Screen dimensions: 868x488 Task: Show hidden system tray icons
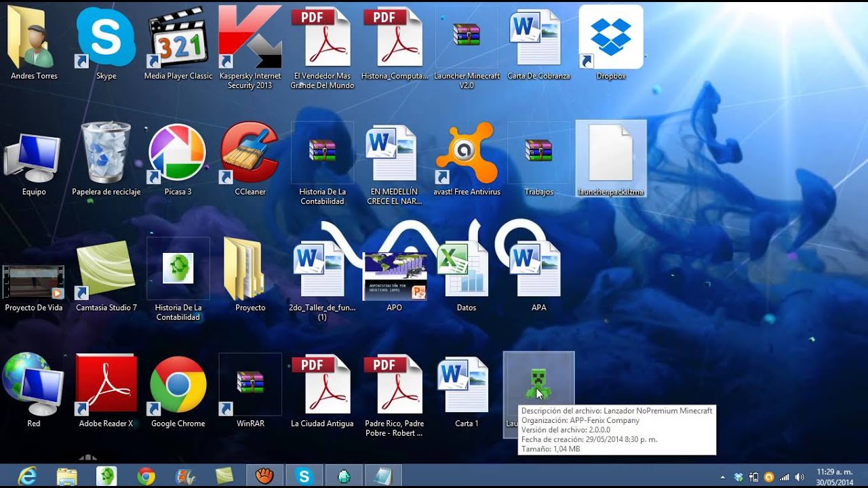(722, 477)
